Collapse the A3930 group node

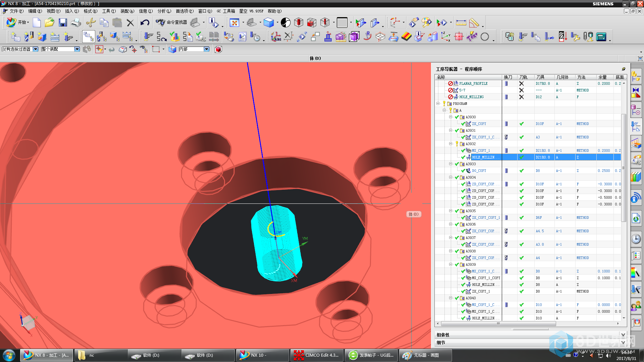tap(450, 117)
